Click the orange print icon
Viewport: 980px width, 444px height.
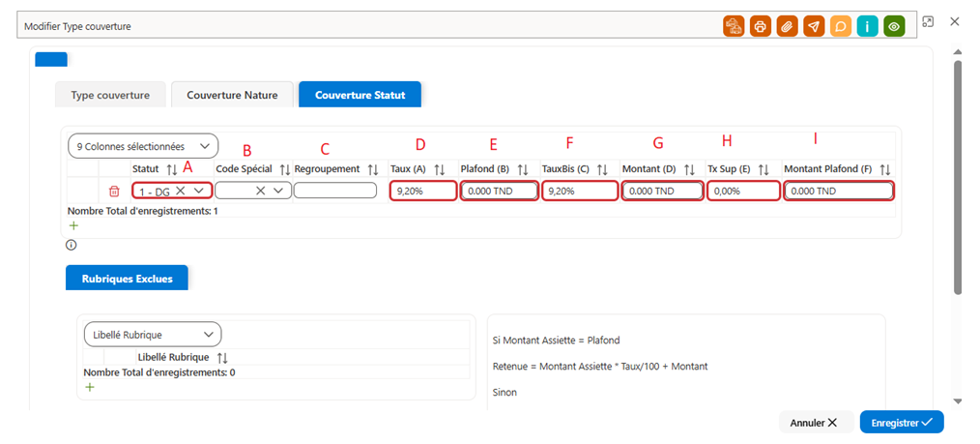[761, 27]
